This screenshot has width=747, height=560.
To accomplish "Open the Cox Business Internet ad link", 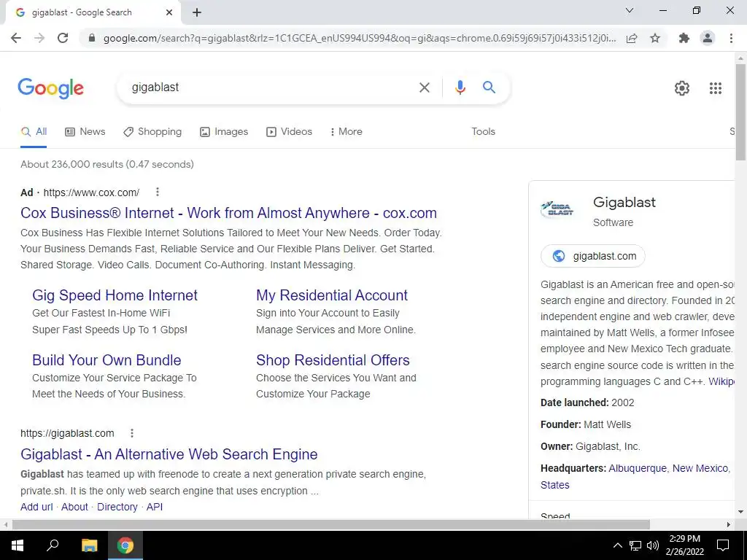I will (x=228, y=213).
